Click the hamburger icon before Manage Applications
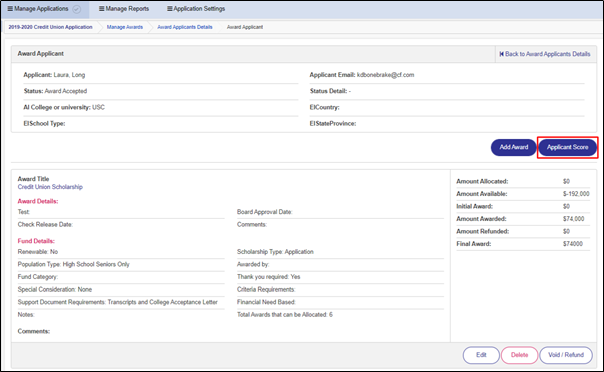The height and width of the screenshot is (372, 604). click(x=10, y=8)
